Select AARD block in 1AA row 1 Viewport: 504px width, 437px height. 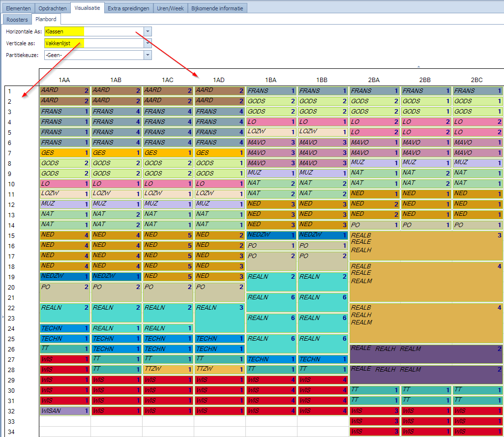pos(64,90)
